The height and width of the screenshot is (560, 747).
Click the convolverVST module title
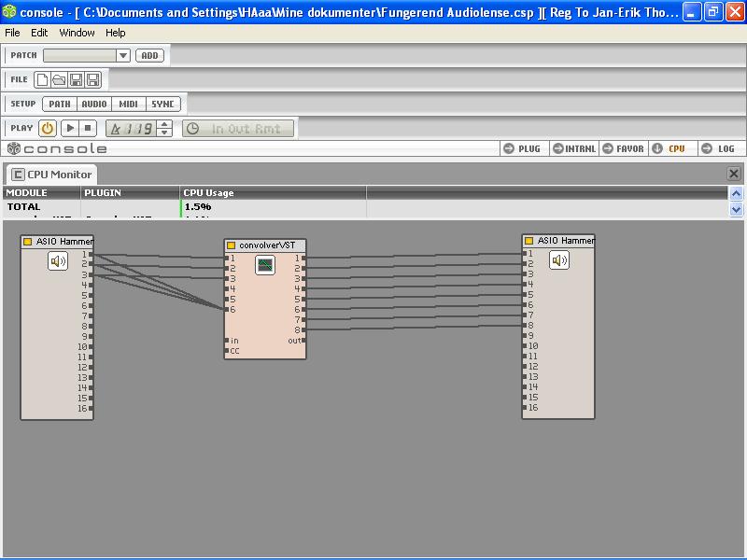click(267, 245)
